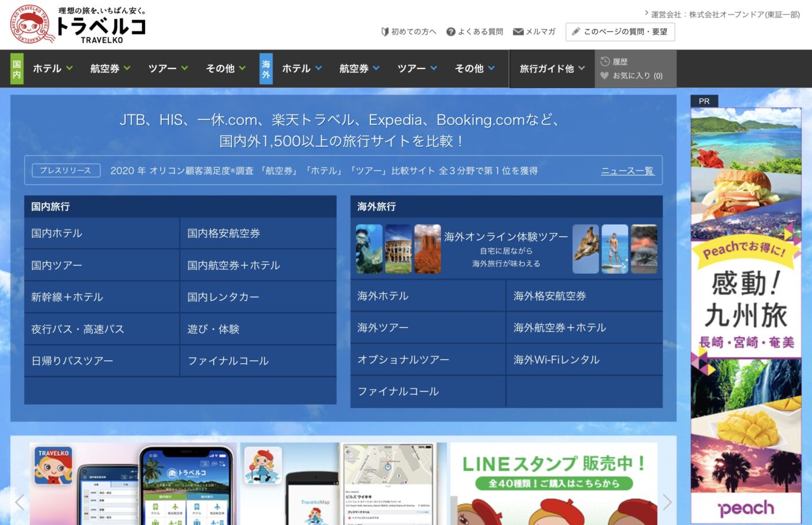Select 日帰りバスツアー
The height and width of the screenshot is (525, 812).
click(x=101, y=361)
